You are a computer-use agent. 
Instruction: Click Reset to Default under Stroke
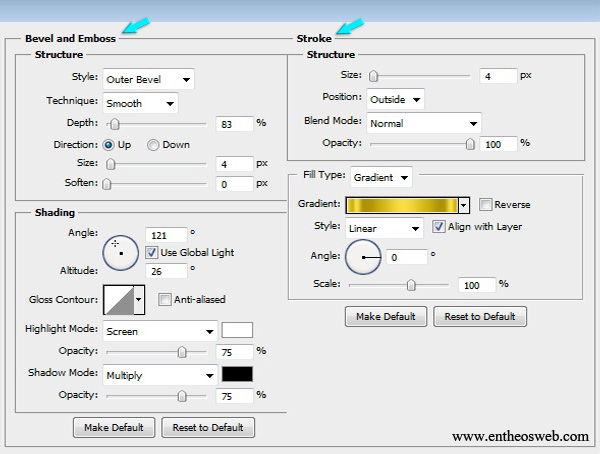480,317
